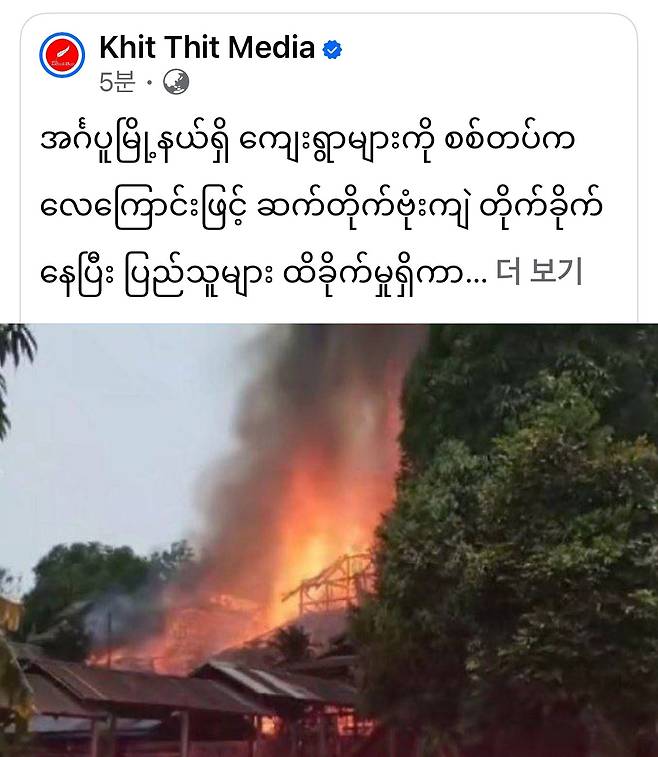The width and height of the screenshot is (658, 757).
Task: Open the Khit Thit Media page name
Action: tap(207, 47)
